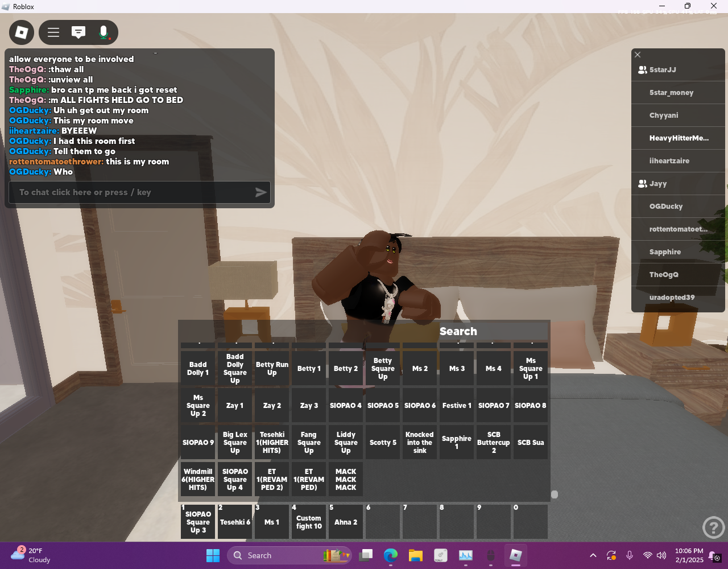This screenshot has width=728, height=569.
Task: Open the Windows Start menu
Action: click(x=213, y=555)
